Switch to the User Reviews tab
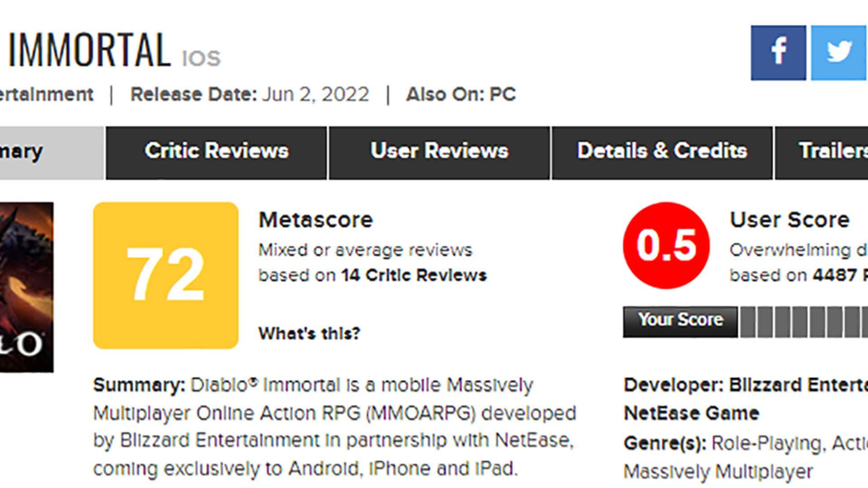Viewport: 868px width, 488px height. 439,151
